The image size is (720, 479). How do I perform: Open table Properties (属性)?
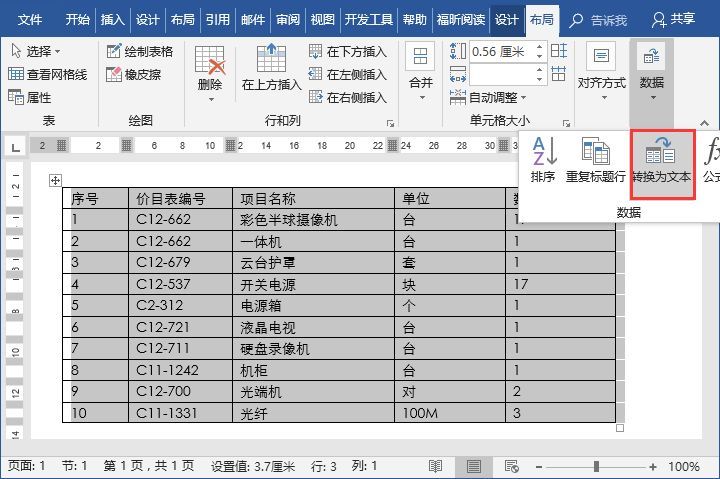tap(29, 97)
